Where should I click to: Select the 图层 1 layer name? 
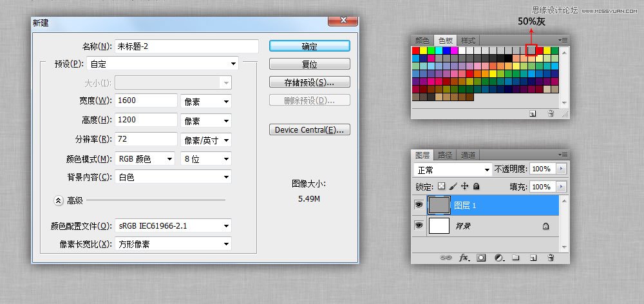pyautogui.click(x=465, y=205)
